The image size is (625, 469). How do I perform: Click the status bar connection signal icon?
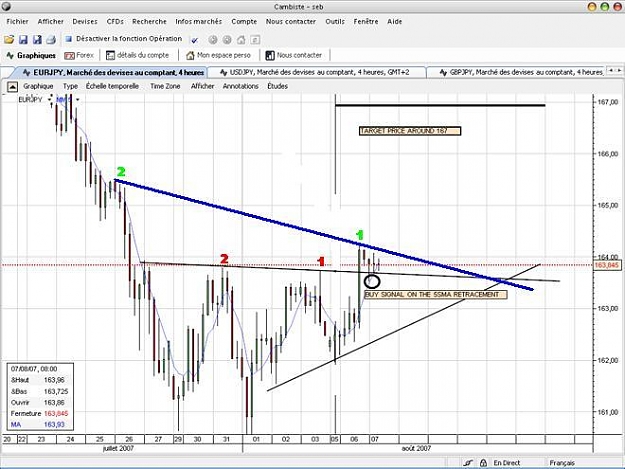(x=468, y=463)
